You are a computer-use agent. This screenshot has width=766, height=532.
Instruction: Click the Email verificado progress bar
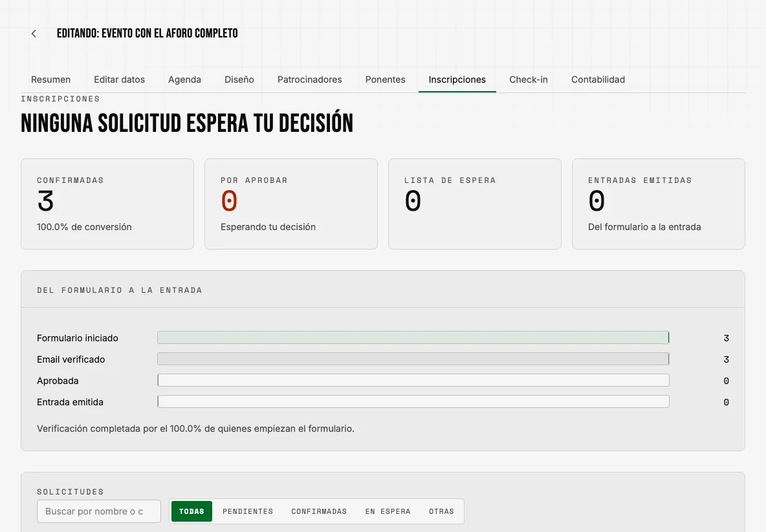click(x=413, y=359)
